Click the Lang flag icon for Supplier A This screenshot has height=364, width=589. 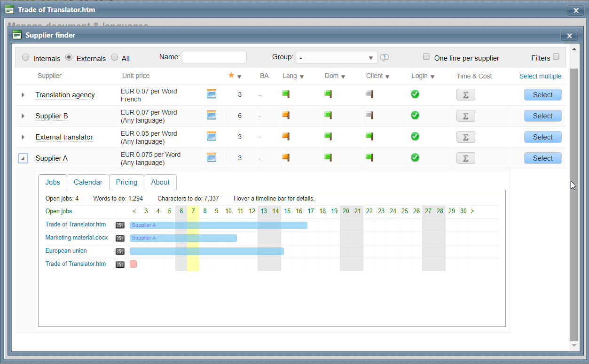286,157
